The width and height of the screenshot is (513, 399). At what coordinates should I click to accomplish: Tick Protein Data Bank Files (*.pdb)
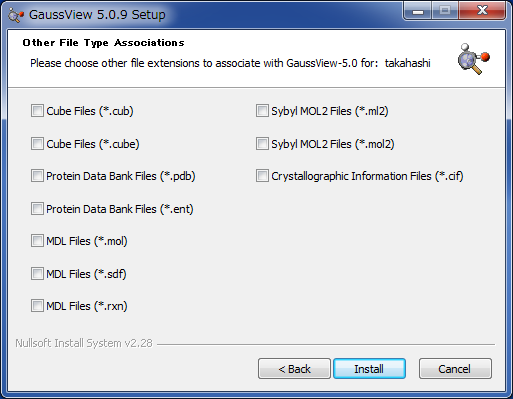[37, 176]
